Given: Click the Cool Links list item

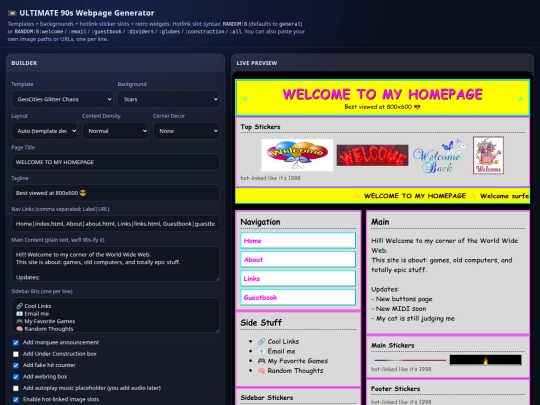Looking at the screenshot, I should 278,341.
